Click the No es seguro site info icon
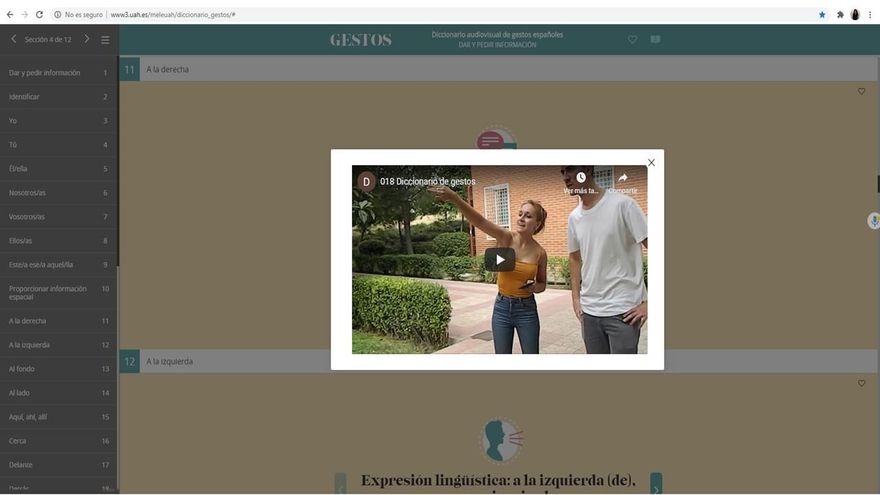Viewport: 880px width, 495px height. pos(57,15)
